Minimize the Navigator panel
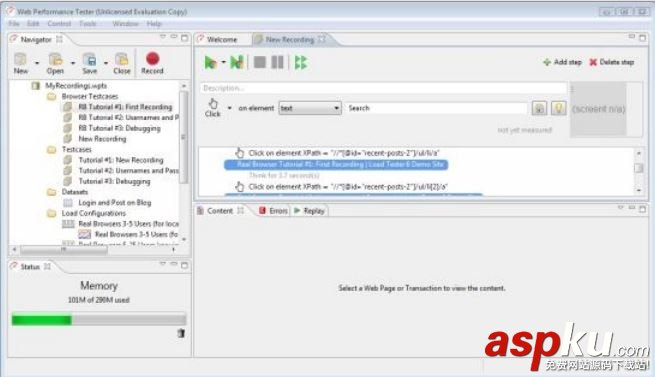Image resolution: width=655 pixels, height=377 pixels. [x=174, y=37]
